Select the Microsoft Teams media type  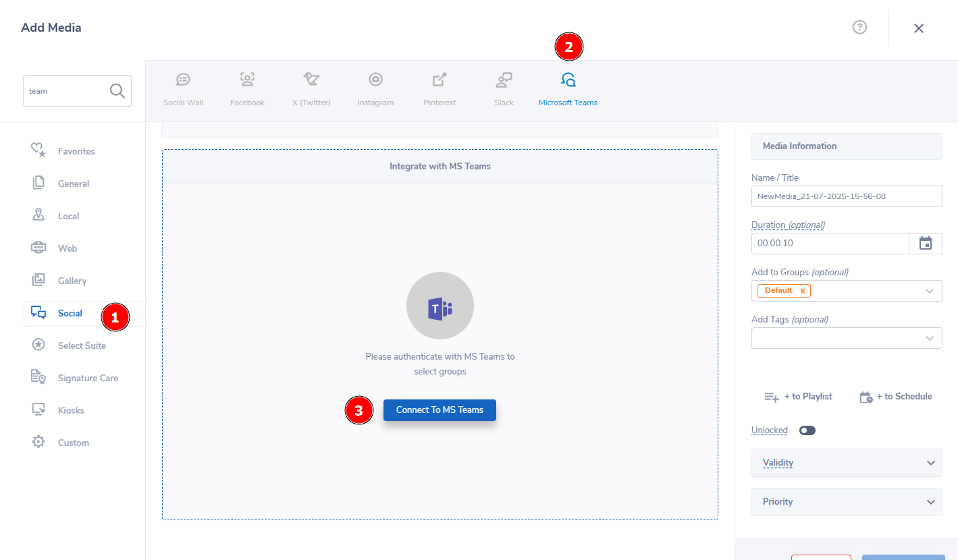[x=568, y=90]
